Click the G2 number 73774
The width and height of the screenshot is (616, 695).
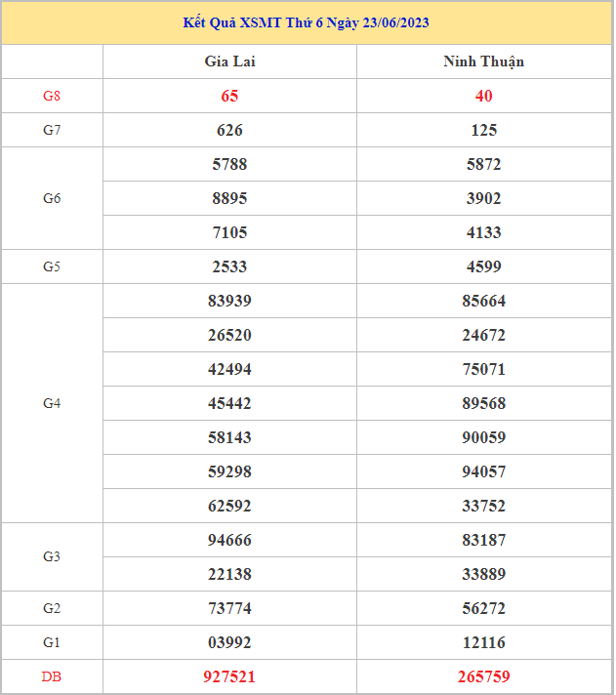point(229,608)
